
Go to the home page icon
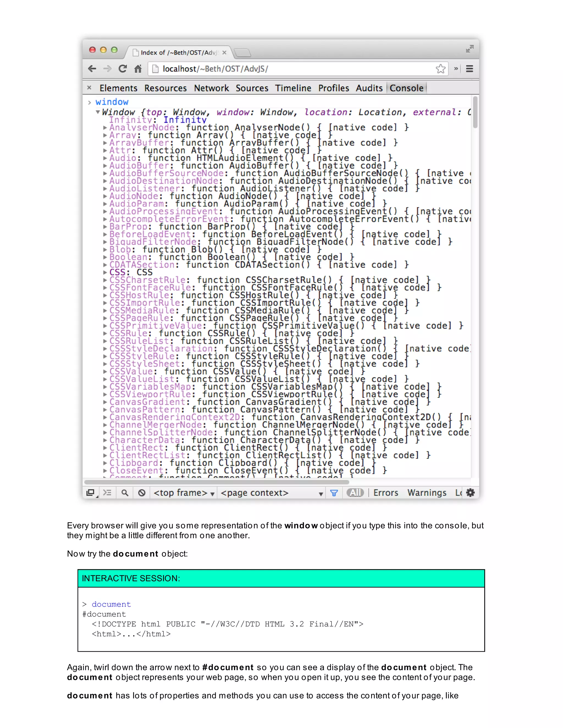coord(138,69)
